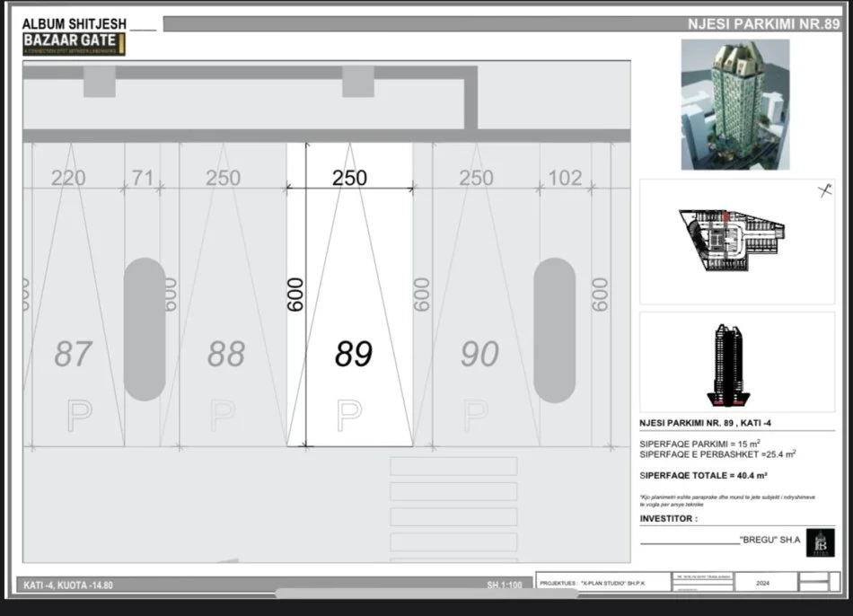Click the P symbol in parking spot 87

tap(79, 414)
